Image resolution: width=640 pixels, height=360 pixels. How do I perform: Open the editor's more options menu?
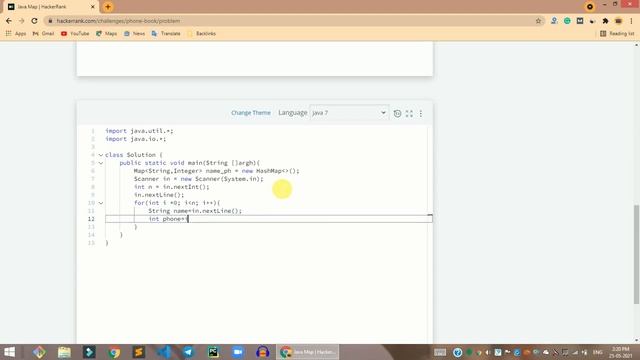point(421,113)
